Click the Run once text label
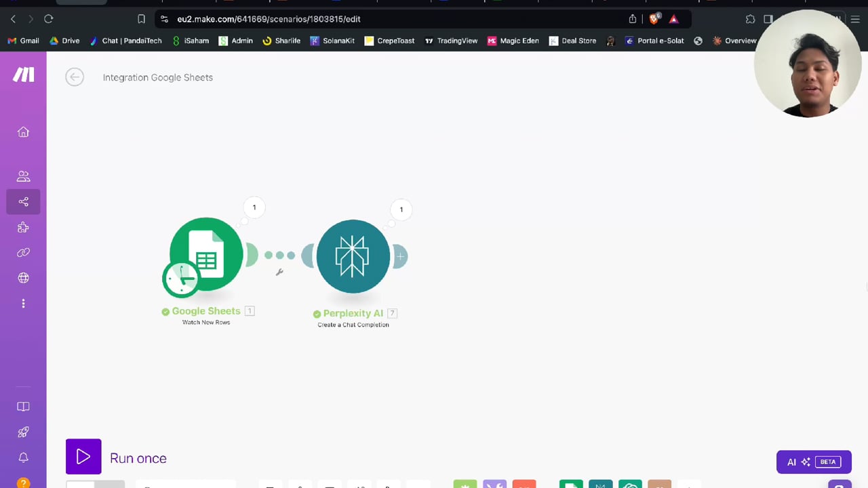The image size is (868, 488). click(x=138, y=458)
